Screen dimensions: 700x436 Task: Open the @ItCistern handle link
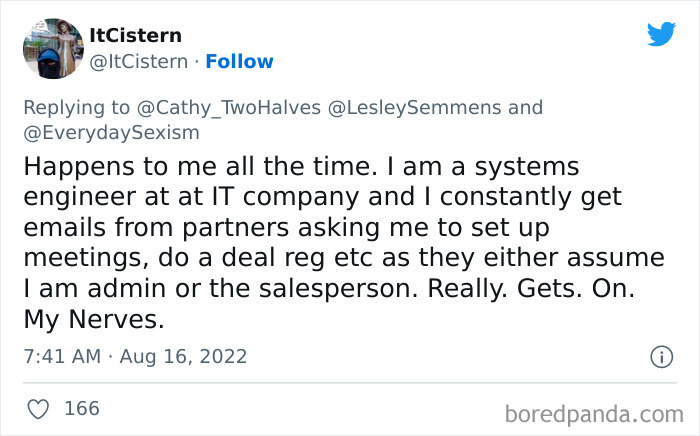point(139,61)
